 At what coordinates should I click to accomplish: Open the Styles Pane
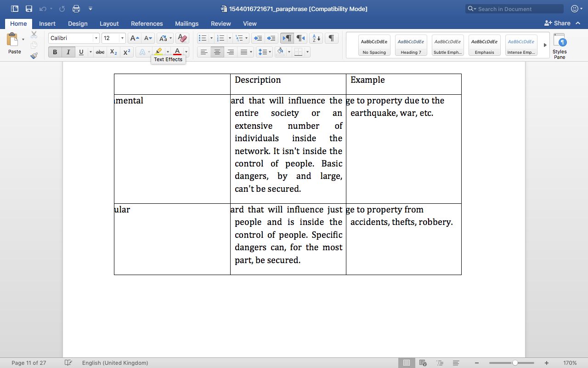coord(560,46)
